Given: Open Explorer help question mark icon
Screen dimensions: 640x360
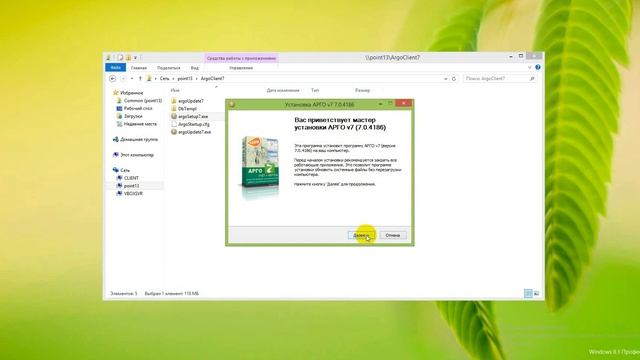Looking at the screenshot, I should point(538,67).
